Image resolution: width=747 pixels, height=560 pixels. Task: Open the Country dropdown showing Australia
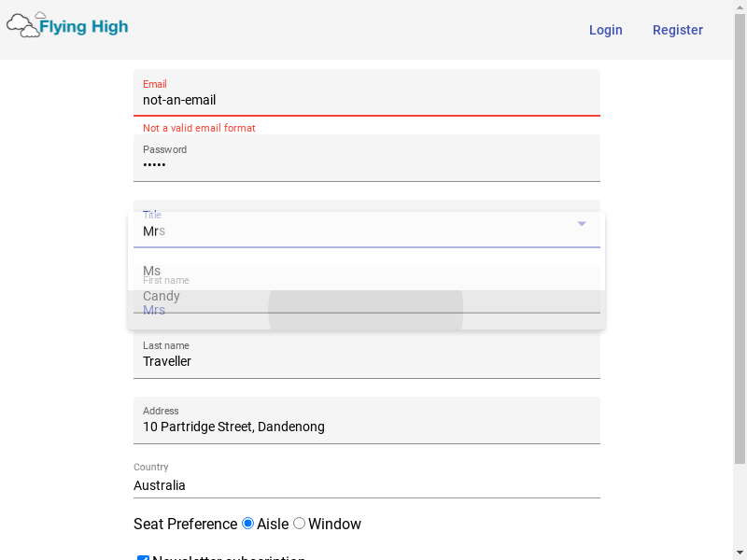click(x=366, y=480)
